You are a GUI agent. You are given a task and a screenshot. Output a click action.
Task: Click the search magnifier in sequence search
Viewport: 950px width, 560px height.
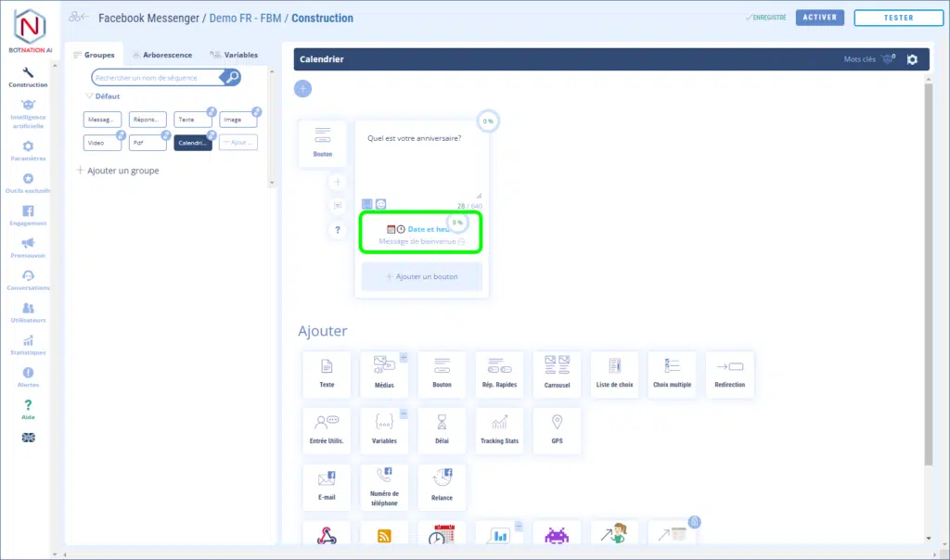pyautogui.click(x=232, y=78)
